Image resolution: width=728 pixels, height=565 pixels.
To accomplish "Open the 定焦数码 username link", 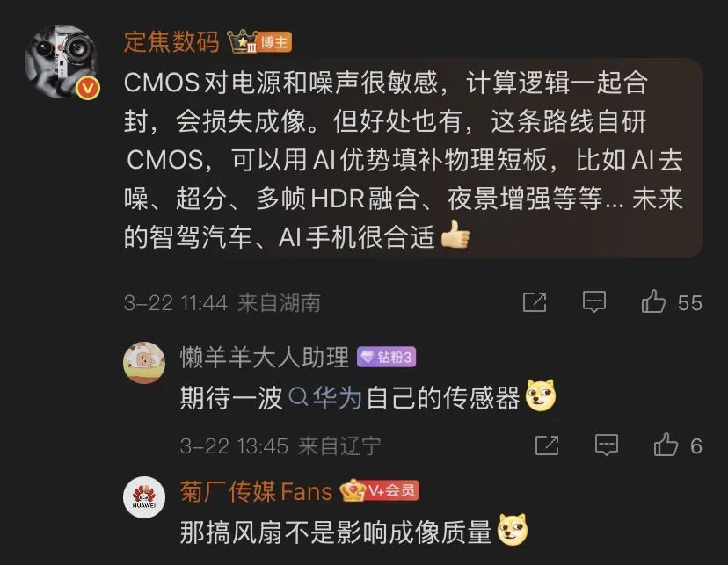I will coord(171,42).
